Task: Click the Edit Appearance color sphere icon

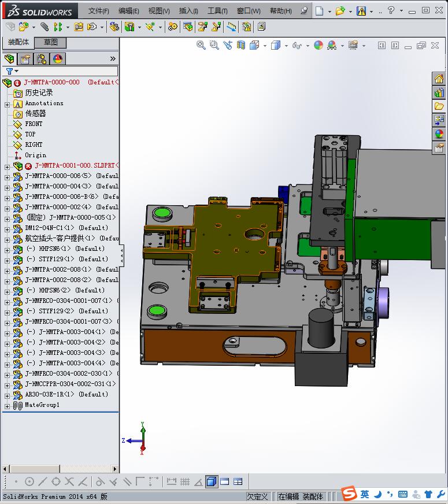Action: (x=319, y=45)
